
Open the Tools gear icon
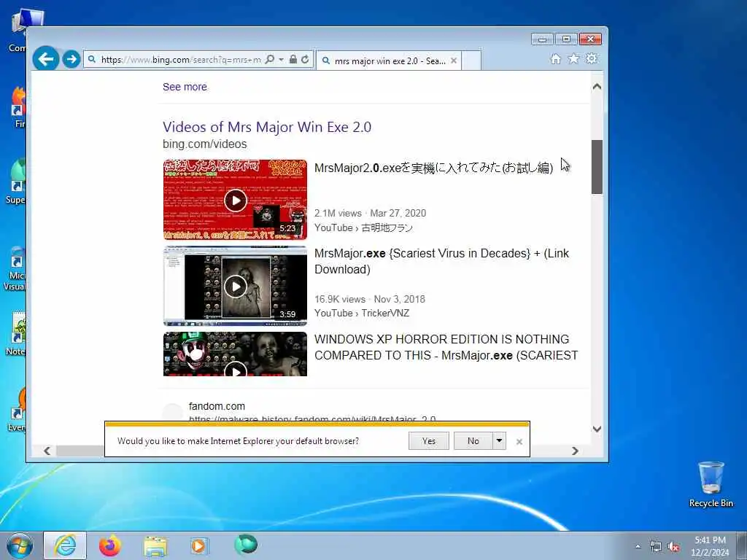tap(592, 58)
